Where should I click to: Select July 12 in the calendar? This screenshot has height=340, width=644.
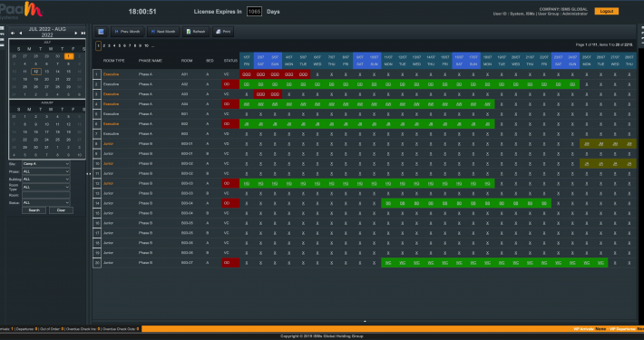(x=36, y=72)
